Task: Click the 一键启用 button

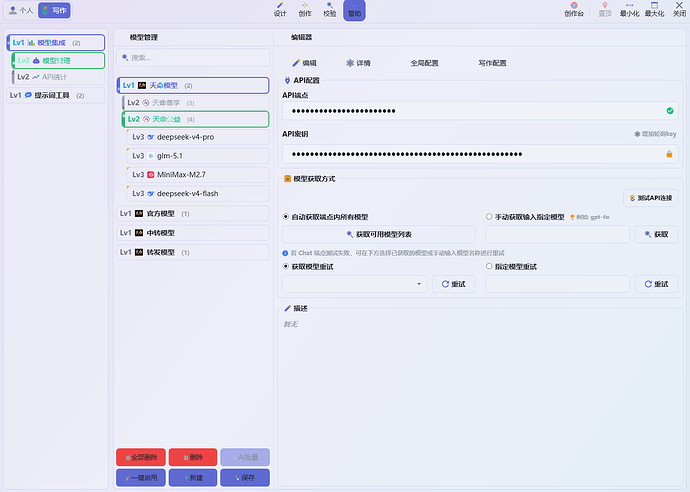Action: point(141,477)
